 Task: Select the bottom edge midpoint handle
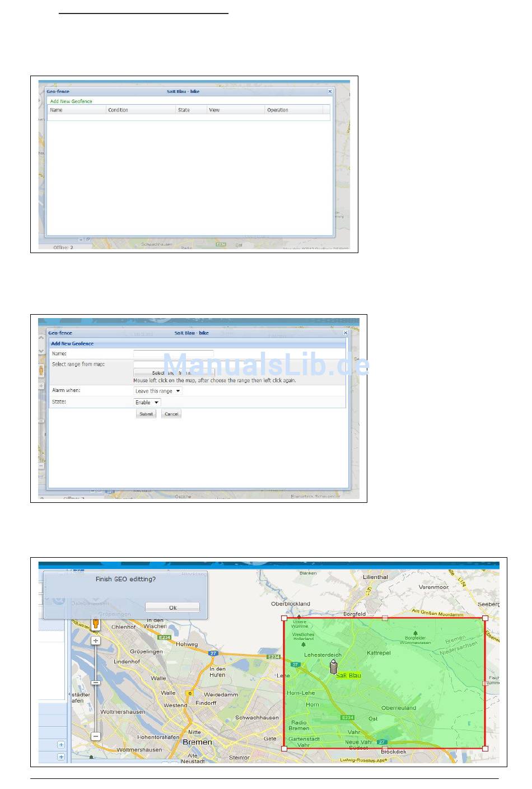pos(385,748)
